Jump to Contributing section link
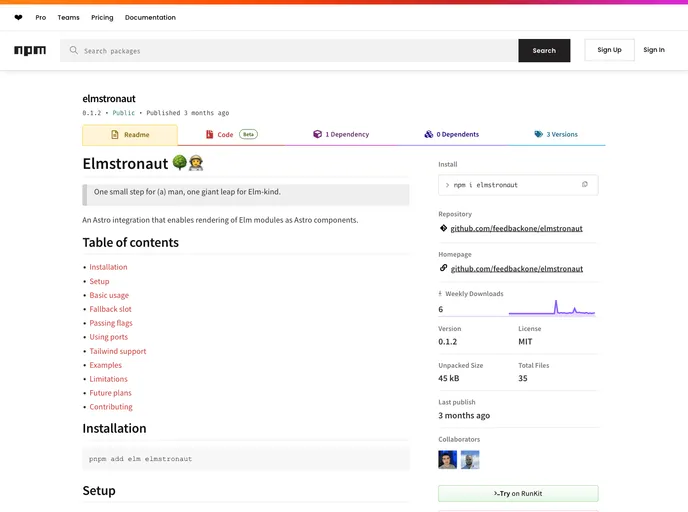 coord(111,407)
